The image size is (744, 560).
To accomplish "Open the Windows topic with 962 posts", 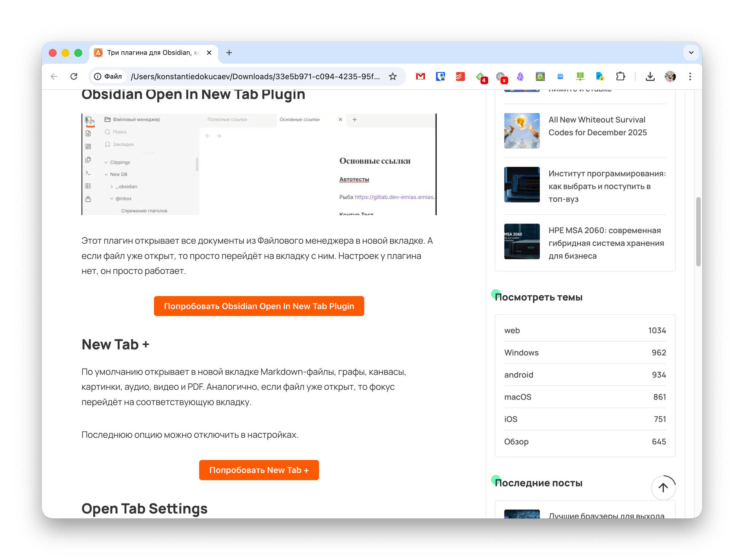I will click(x=521, y=353).
